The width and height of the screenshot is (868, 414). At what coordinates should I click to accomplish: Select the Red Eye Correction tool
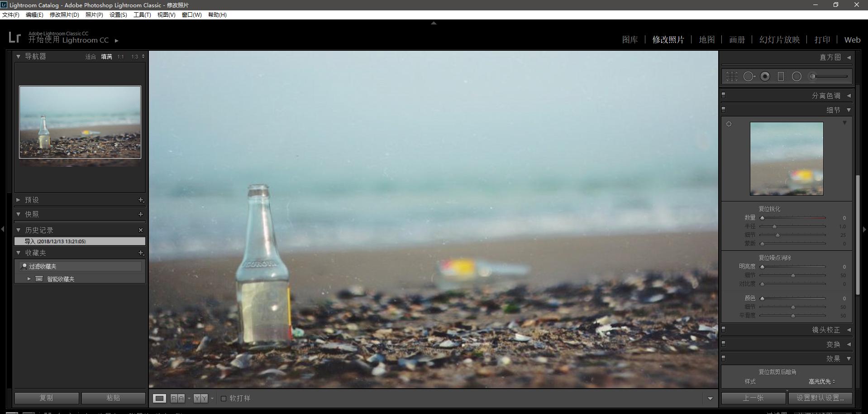pyautogui.click(x=765, y=77)
